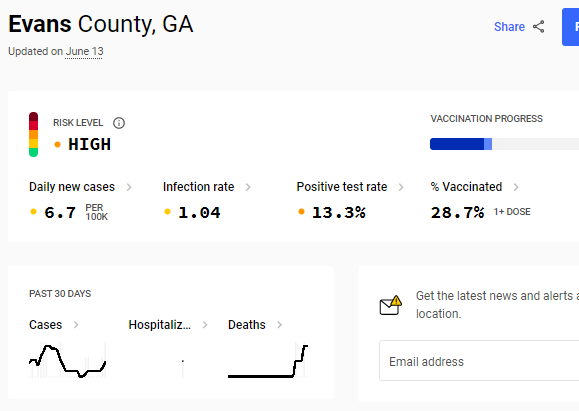Focus the Email address field
The width and height of the screenshot is (579, 411).
click(x=479, y=360)
